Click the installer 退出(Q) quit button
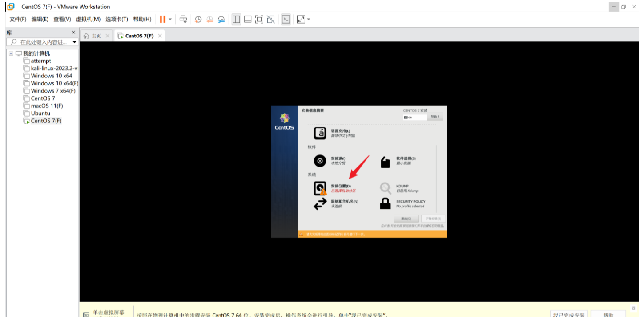Image resolution: width=644 pixels, height=317 pixels. [x=406, y=219]
